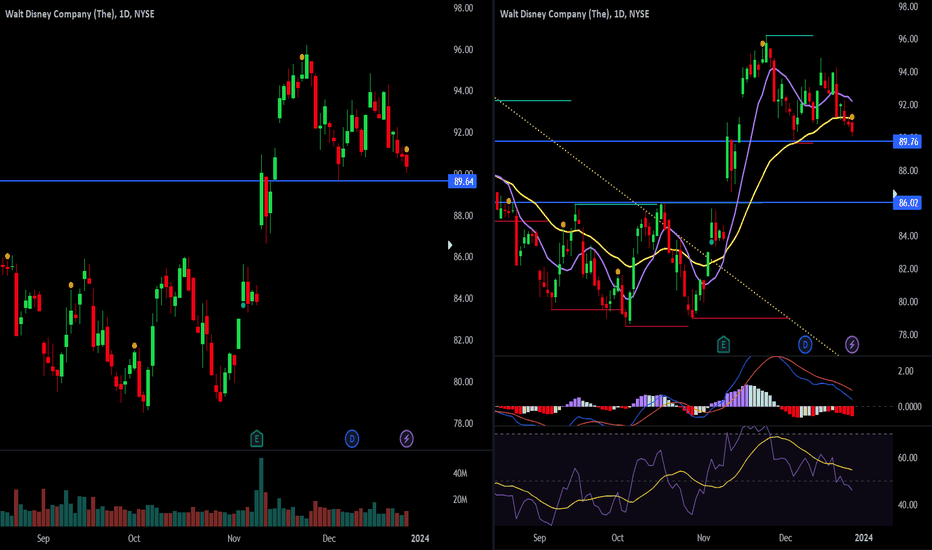Click the Sep label on right time axis
The width and height of the screenshot is (932, 550).
pyautogui.click(x=539, y=538)
